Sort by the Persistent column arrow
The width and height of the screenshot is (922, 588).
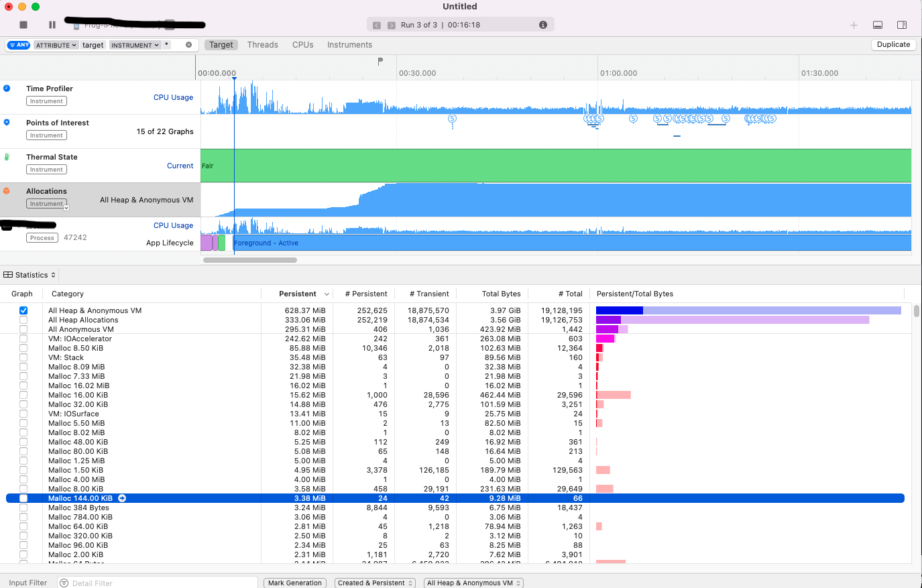327,294
